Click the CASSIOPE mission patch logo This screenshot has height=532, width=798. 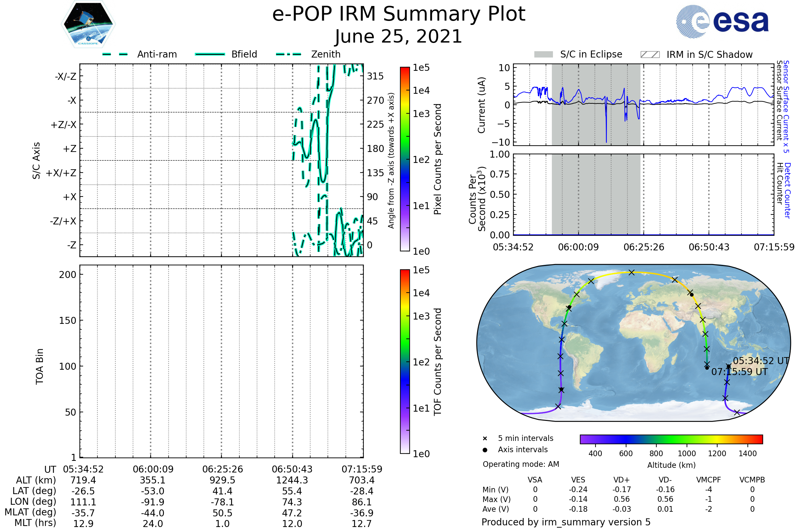click(88, 24)
